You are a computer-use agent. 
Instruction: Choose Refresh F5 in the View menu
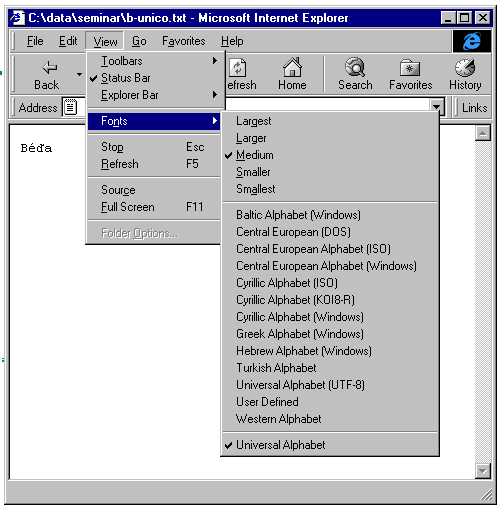click(x=154, y=164)
